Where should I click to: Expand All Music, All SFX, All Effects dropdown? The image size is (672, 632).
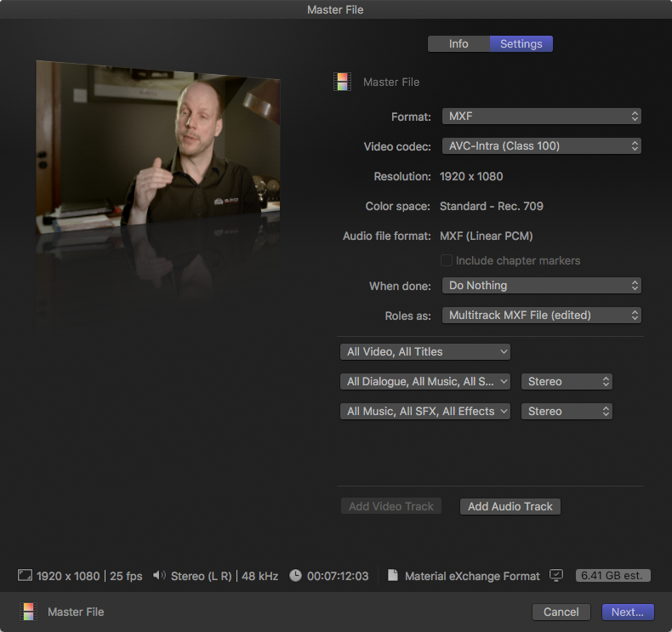click(x=425, y=412)
